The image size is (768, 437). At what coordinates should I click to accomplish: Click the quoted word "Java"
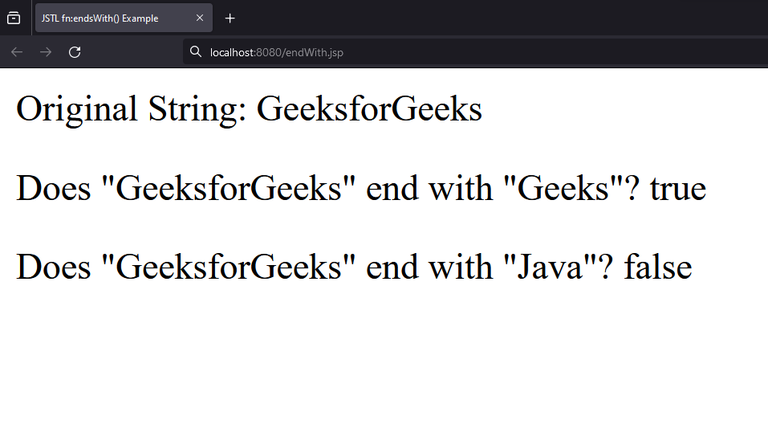[550, 267]
